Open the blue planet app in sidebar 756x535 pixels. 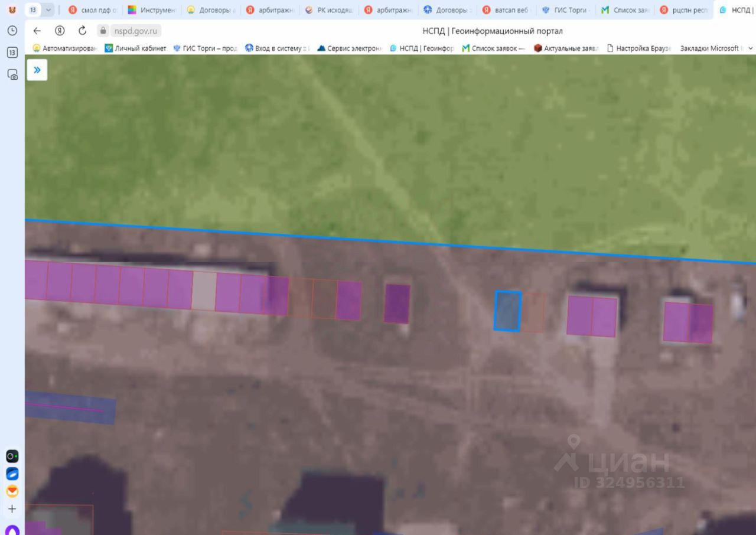(x=12, y=474)
